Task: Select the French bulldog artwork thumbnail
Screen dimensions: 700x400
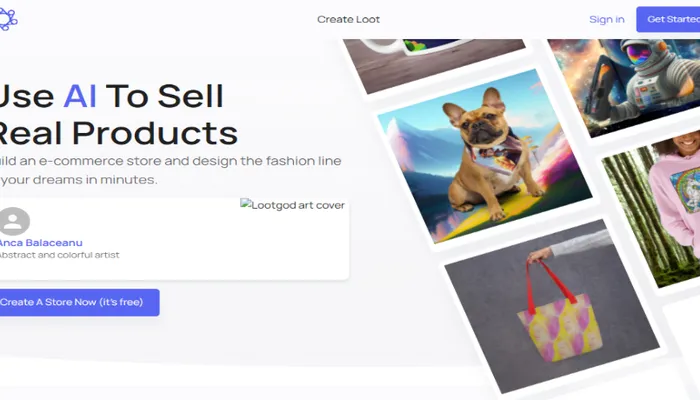Action: pyautogui.click(x=485, y=156)
